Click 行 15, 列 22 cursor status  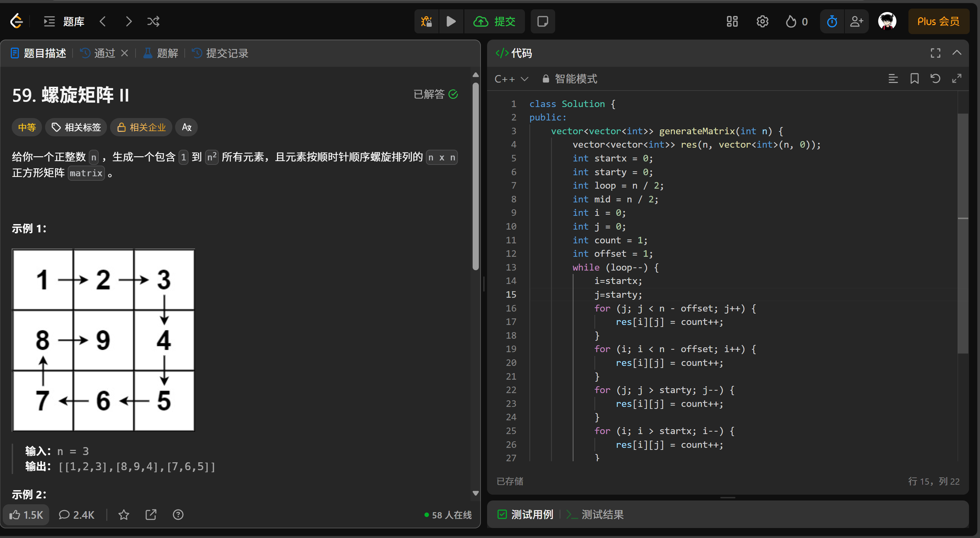tap(934, 481)
